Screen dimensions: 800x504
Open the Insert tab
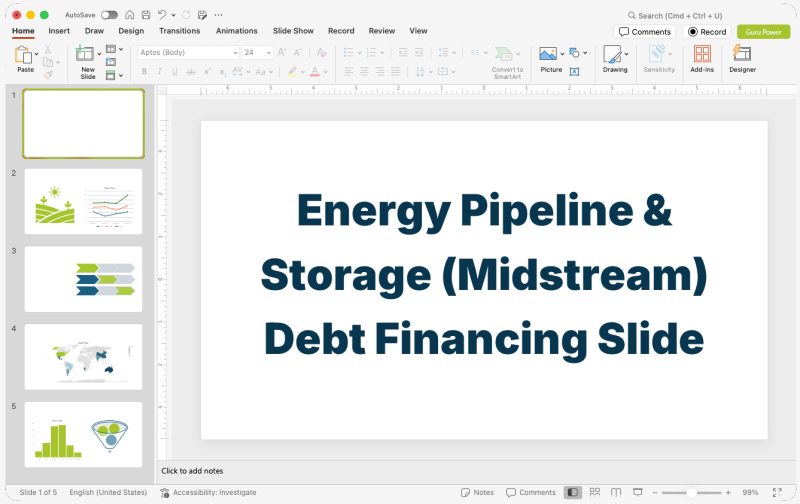pyautogui.click(x=59, y=31)
